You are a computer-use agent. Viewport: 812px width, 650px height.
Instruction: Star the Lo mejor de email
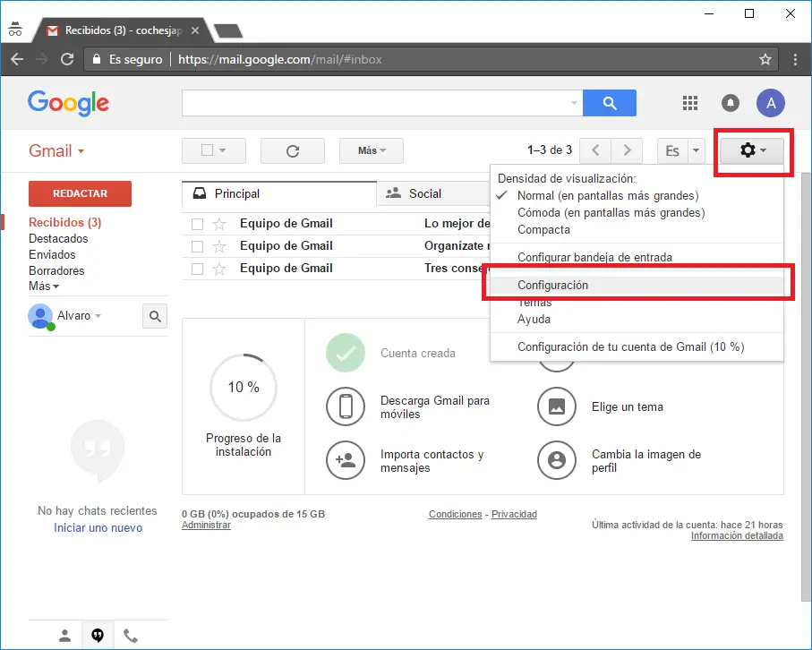point(219,224)
